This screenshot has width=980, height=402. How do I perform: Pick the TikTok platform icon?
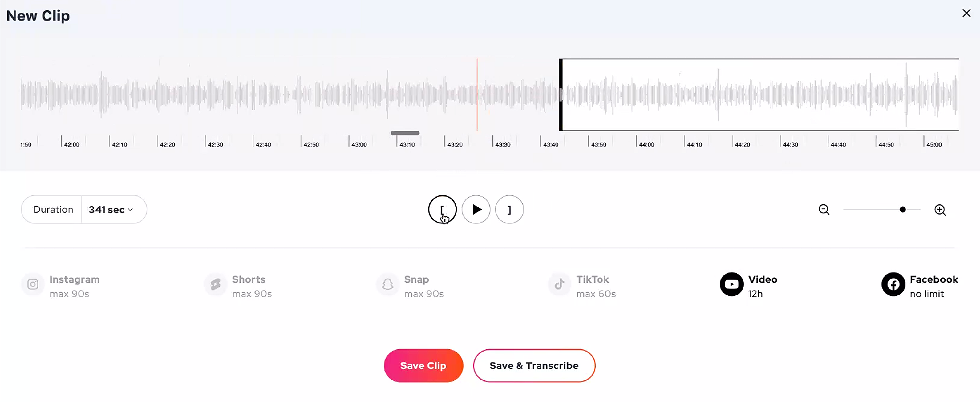[x=559, y=284]
